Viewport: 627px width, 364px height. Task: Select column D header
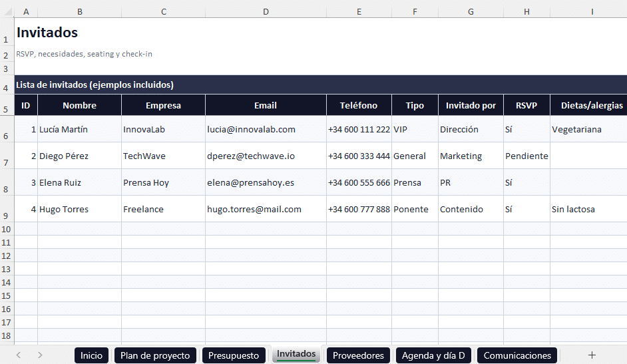(x=266, y=12)
